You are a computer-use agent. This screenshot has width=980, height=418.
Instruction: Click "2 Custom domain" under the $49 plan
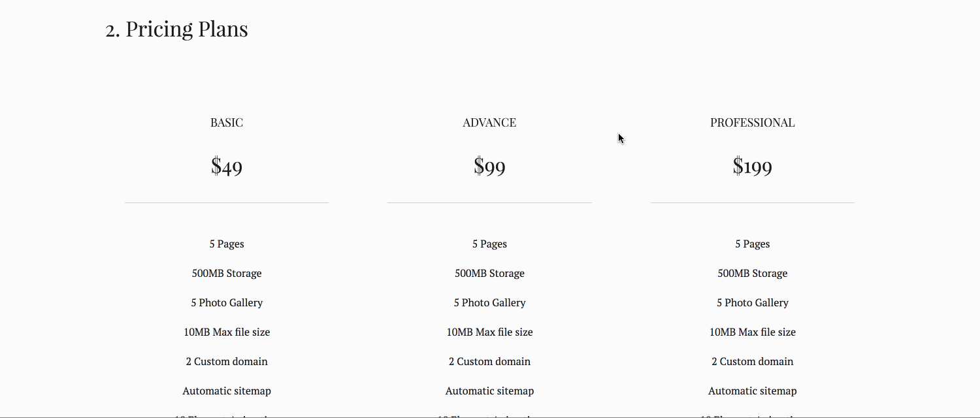[x=227, y=362]
